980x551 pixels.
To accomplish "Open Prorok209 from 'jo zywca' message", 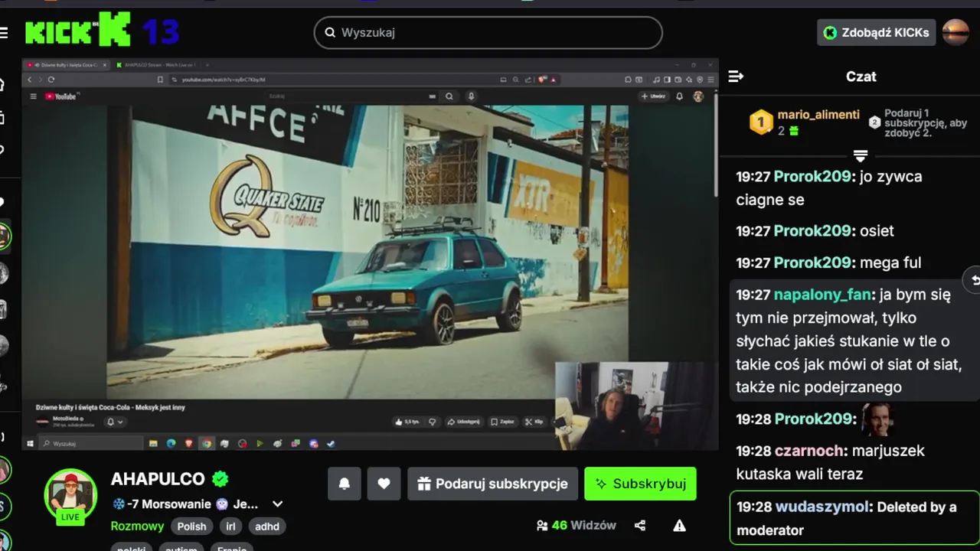I will click(x=812, y=176).
